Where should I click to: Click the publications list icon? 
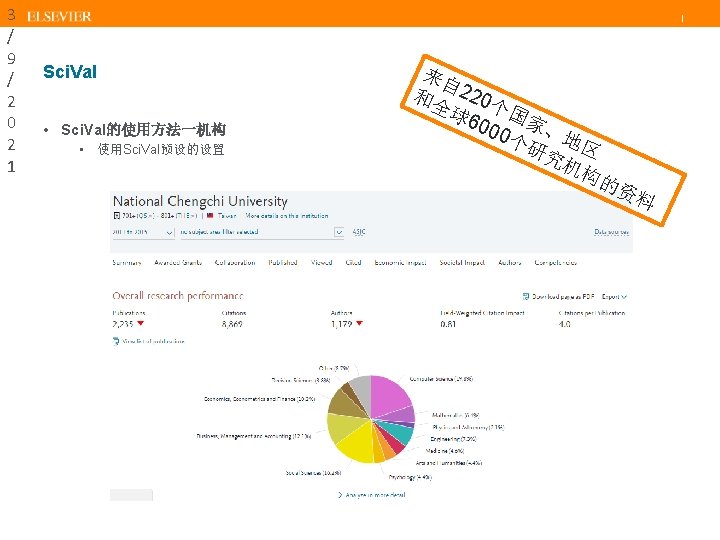pyautogui.click(x=116, y=341)
